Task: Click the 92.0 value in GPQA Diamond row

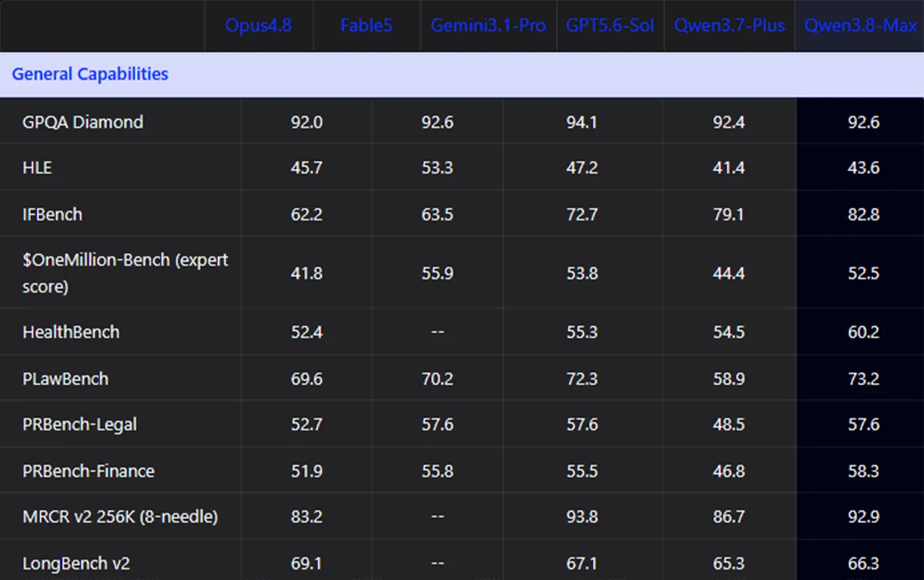Action: tap(306, 122)
